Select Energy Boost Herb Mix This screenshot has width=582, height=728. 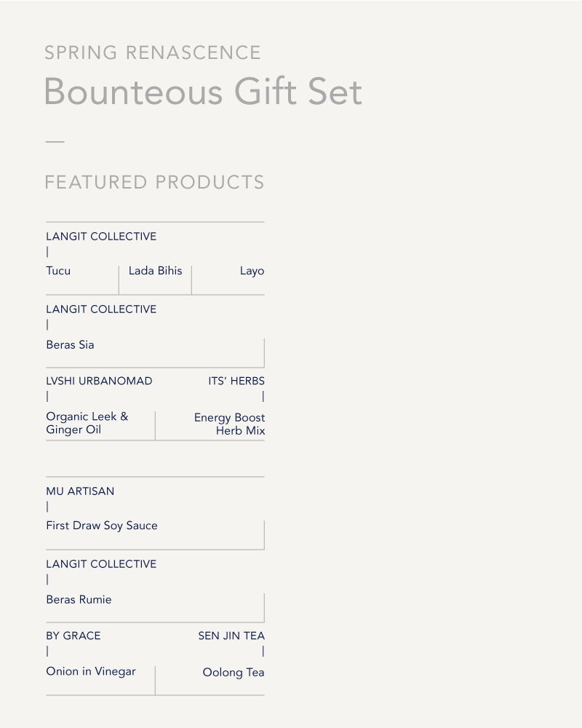(x=229, y=424)
